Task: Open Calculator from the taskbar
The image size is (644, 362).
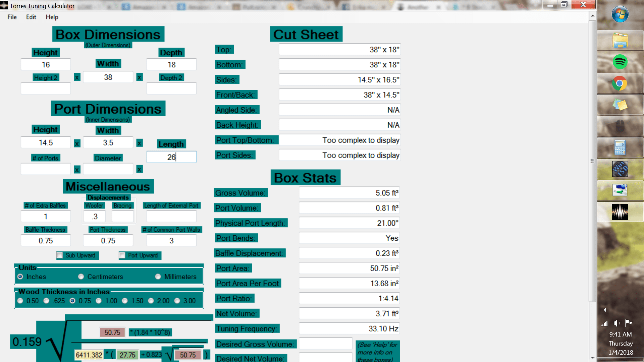Action: pyautogui.click(x=620, y=148)
